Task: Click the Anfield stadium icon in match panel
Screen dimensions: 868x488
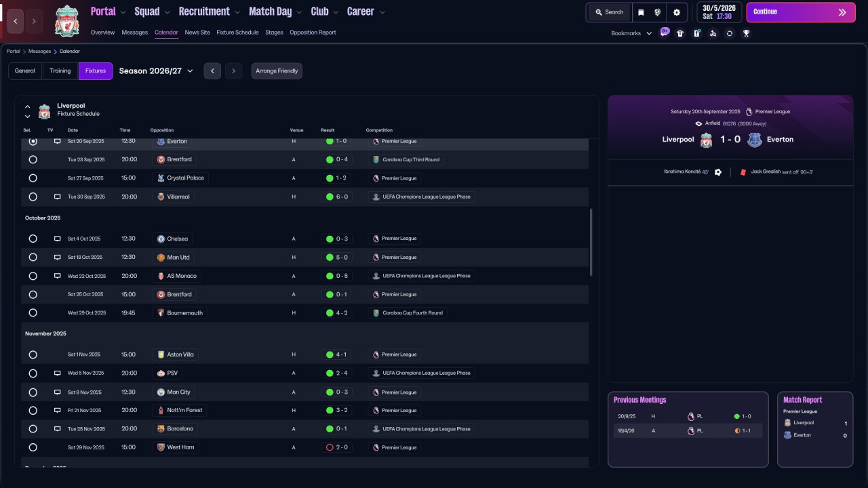Action: [698, 123]
